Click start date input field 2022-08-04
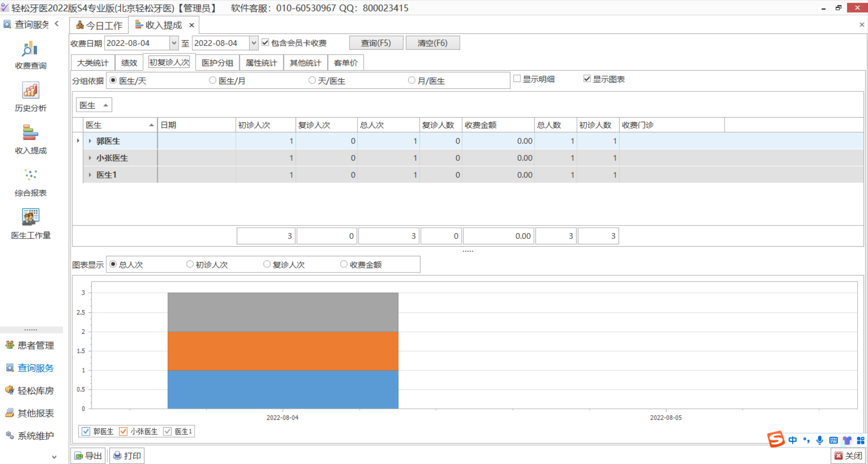The image size is (868, 464). [137, 43]
